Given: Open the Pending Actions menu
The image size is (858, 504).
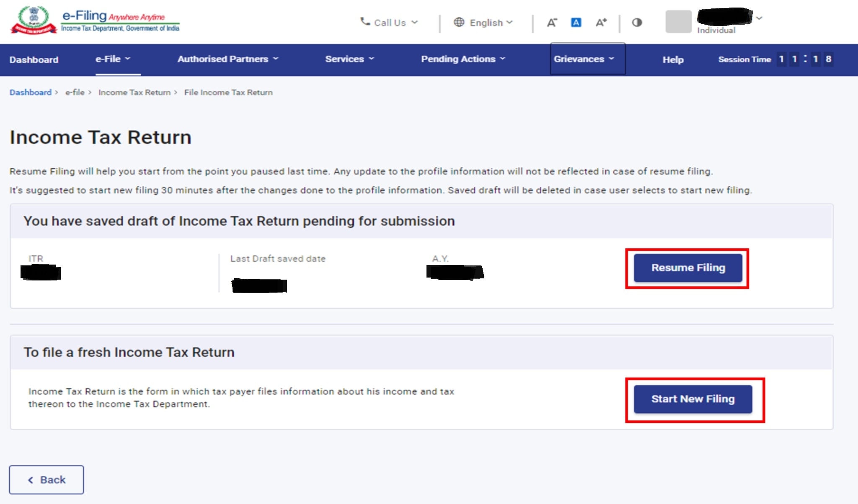Looking at the screenshot, I should (x=463, y=59).
